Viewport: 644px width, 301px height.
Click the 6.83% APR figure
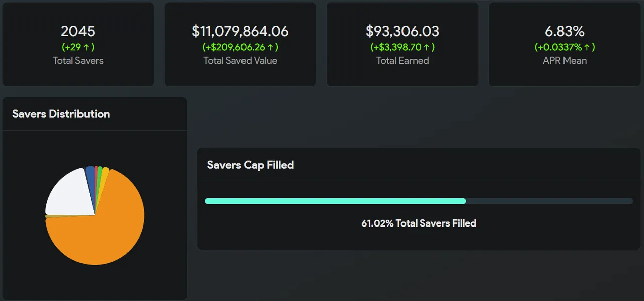pyautogui.click(x=565, y=31)
